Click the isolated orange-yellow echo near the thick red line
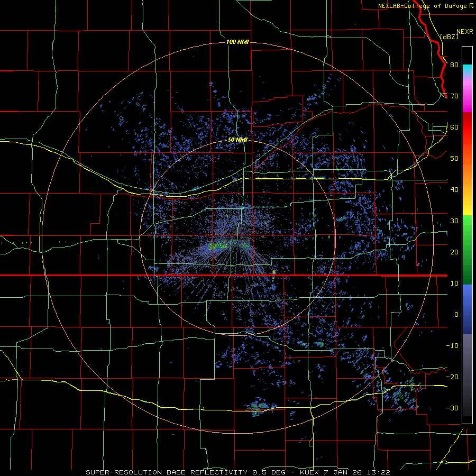The image size is (476, 476). pyautogui.click(x=274, y=272)
